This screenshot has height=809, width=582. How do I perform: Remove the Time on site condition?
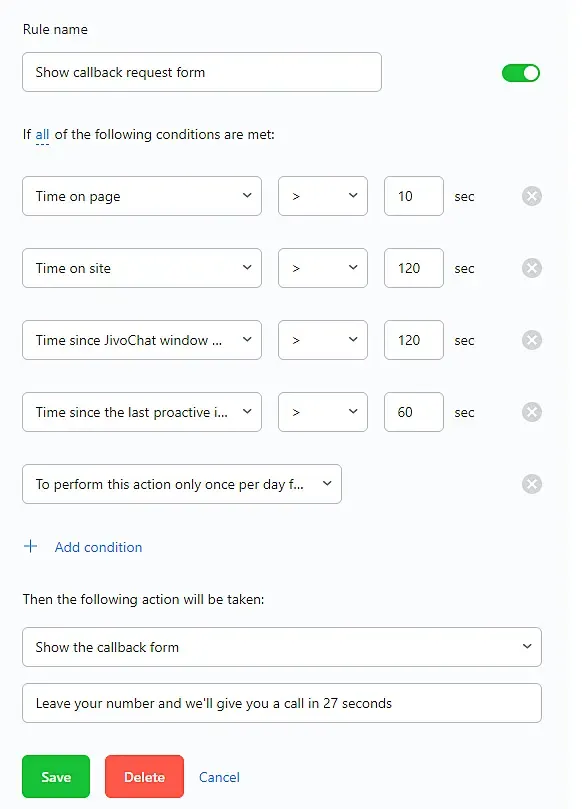coord(531,268)
